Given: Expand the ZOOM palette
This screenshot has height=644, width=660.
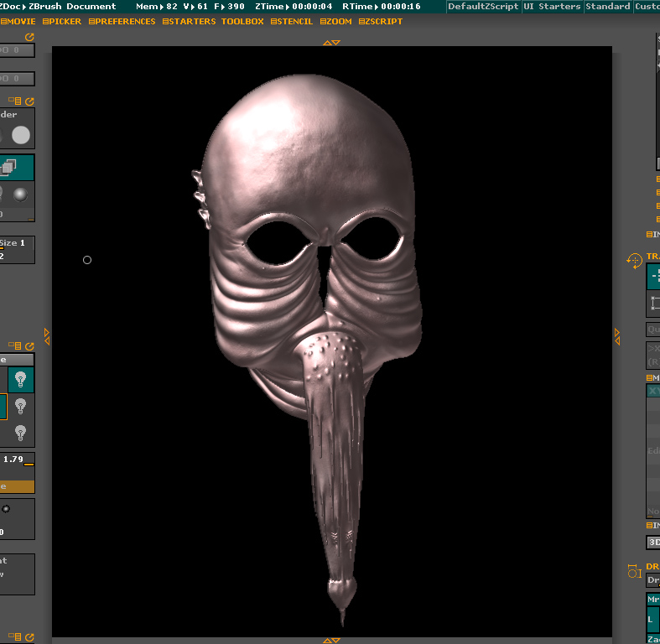Looking at the screenshot, I should pos(336,22).
